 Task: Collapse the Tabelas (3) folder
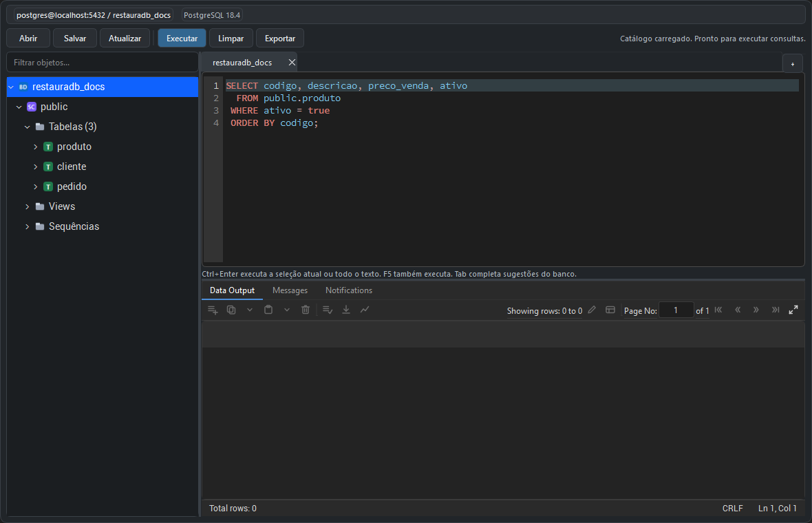coord(28,127)
